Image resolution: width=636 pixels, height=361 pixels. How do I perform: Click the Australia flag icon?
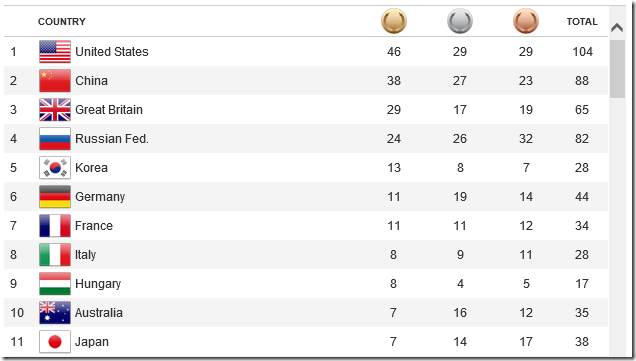[55, 313]
